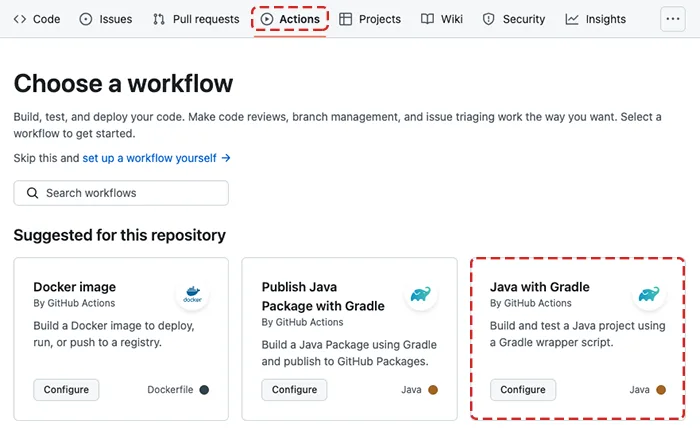Click the Projects table icon

pyautogui.click(x=346, y=19)
